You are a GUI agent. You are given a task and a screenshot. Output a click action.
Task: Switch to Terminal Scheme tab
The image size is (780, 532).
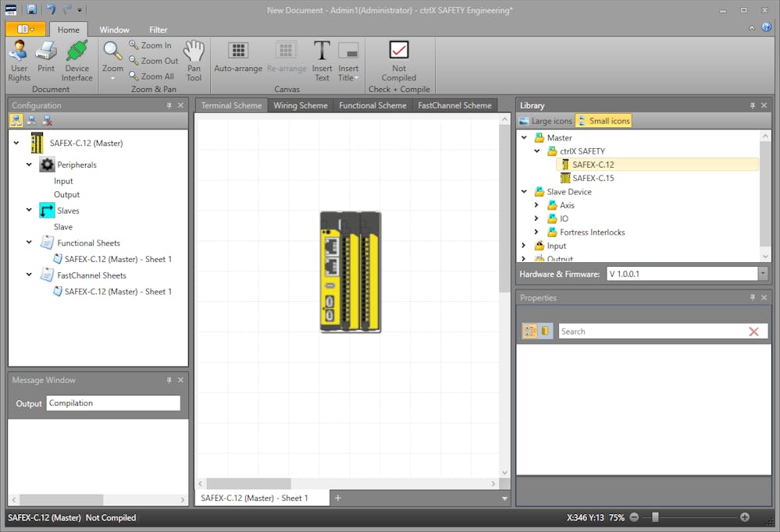tap(231, 105)
